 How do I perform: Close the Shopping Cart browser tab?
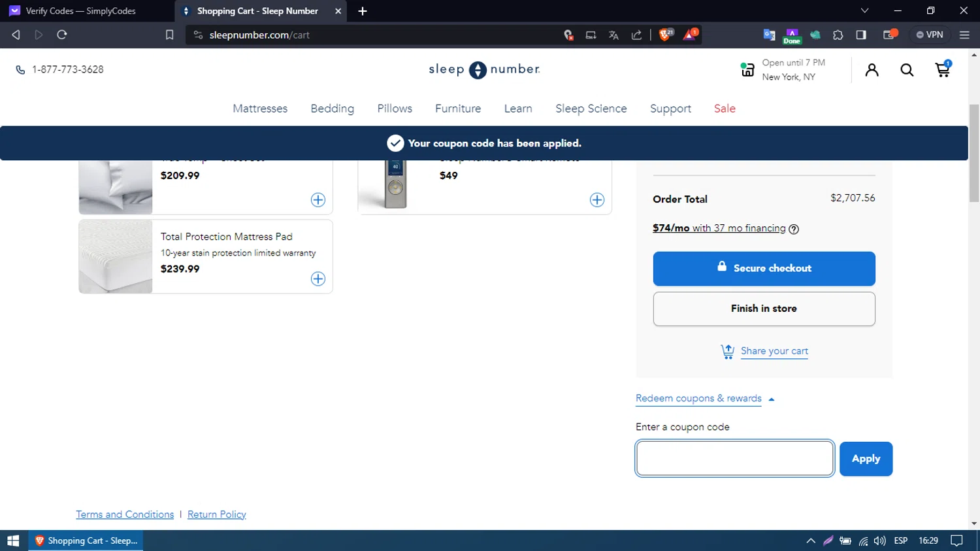coord(338,11)
